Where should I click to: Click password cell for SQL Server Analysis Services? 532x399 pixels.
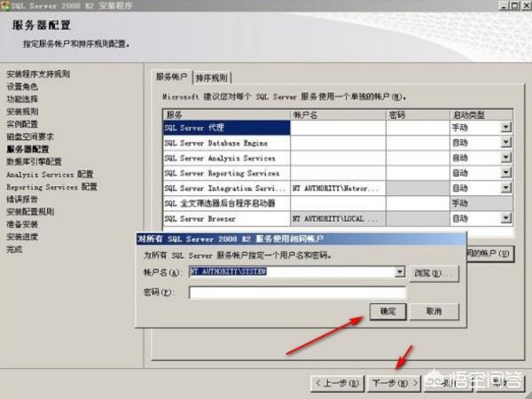pos(418,158)
